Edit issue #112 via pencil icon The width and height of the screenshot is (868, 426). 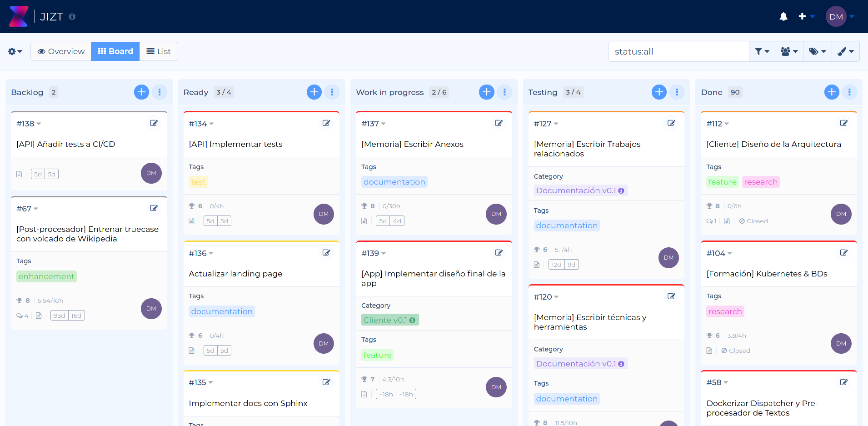[844, 123]
